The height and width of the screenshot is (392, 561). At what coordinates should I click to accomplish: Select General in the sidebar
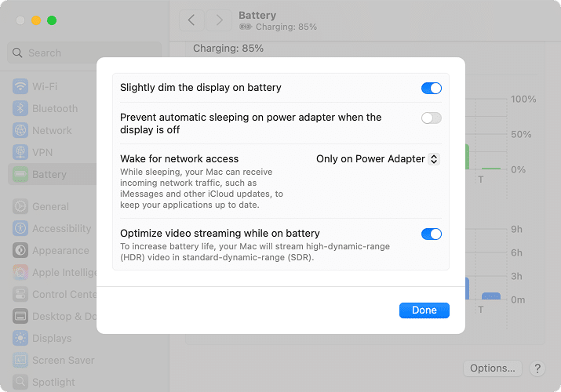(50, 207)
